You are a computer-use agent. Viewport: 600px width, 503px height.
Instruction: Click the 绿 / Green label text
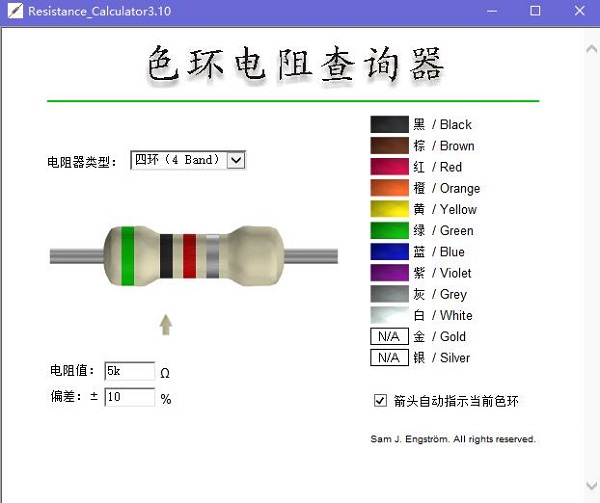point(443,231)
